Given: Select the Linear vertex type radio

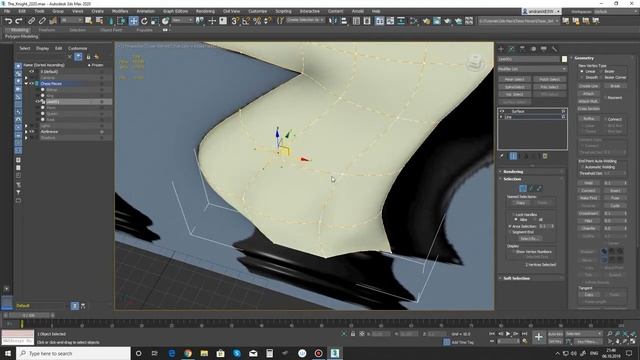Looking at the screenshot, I should pyautogui.click(x=582, y=71).
